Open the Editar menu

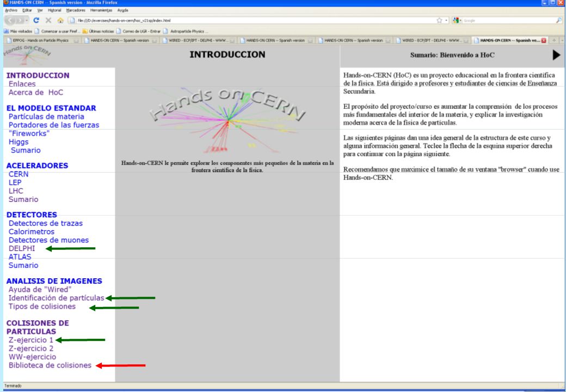pyautogui.click(x=27, y=10)
